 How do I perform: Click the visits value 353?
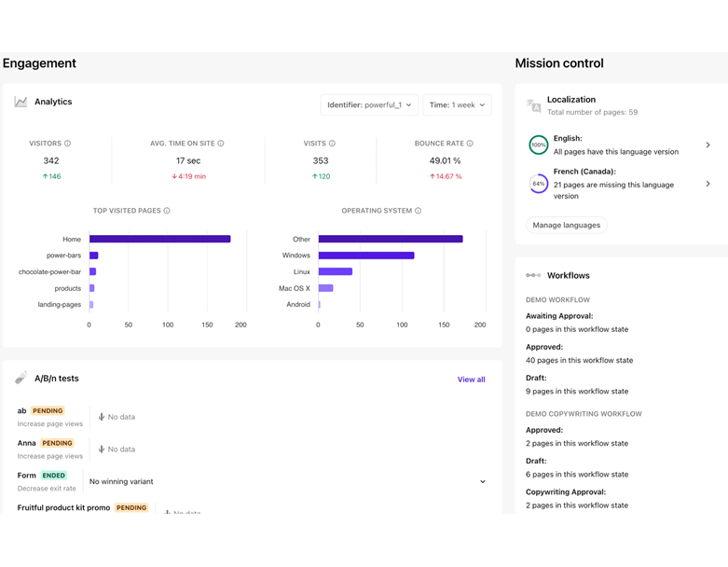pos(321,160)
